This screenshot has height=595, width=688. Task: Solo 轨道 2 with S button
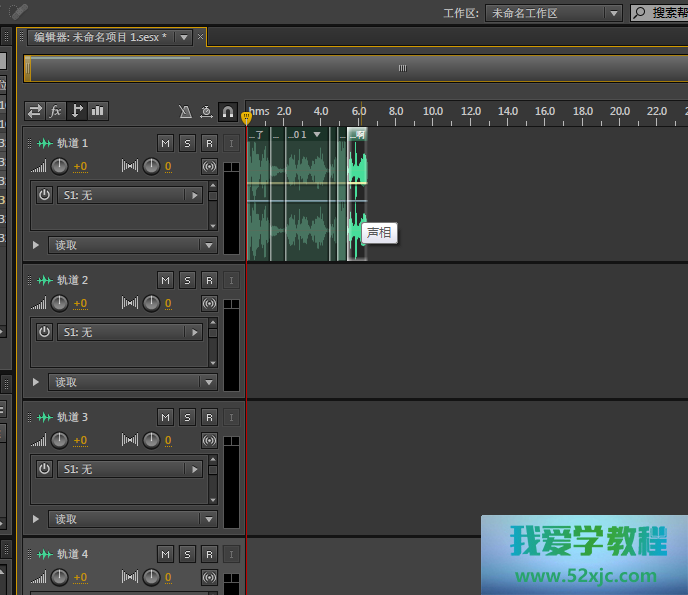pos(187,280)
